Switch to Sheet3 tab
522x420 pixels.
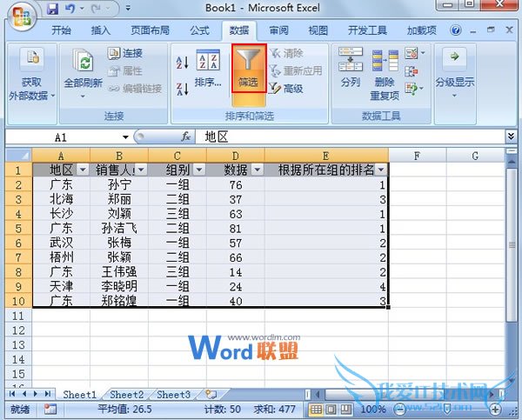tap(173, 395)
